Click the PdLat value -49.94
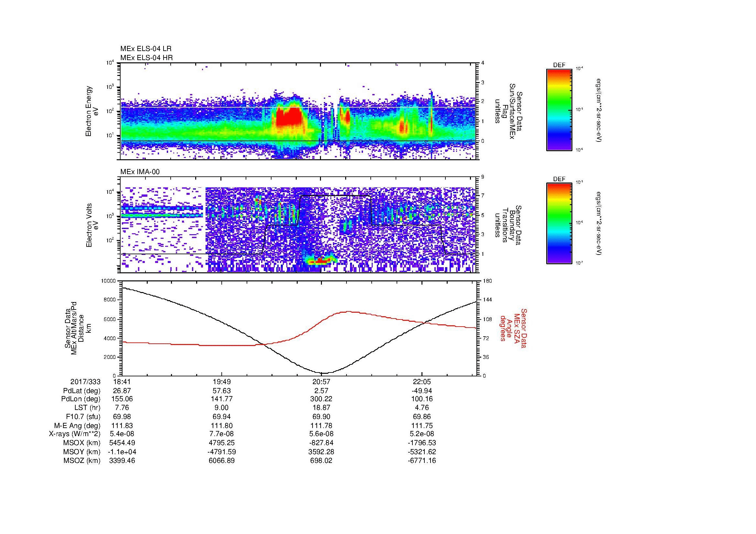The image size is (756, 534). [x=421, y=391]
